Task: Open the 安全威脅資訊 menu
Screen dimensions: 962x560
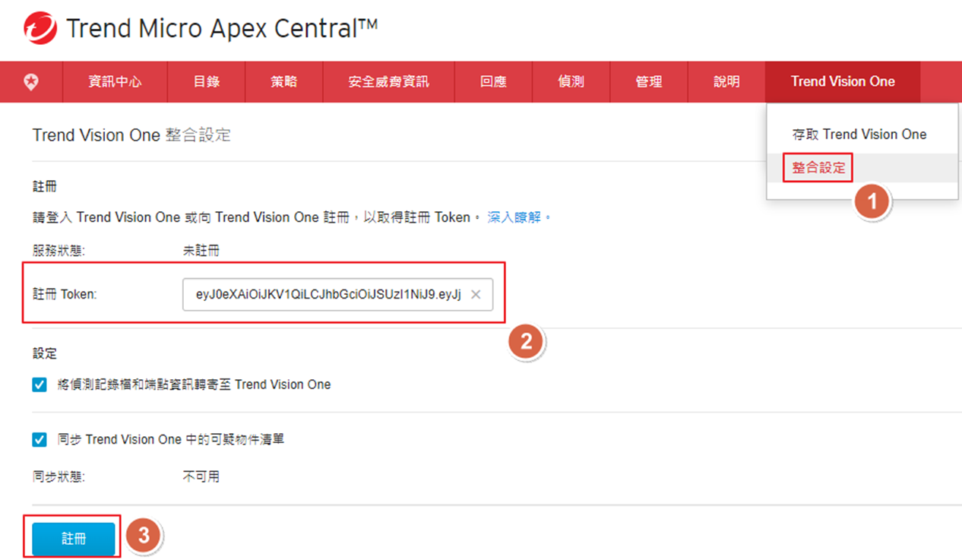Action: pos(388,82)
